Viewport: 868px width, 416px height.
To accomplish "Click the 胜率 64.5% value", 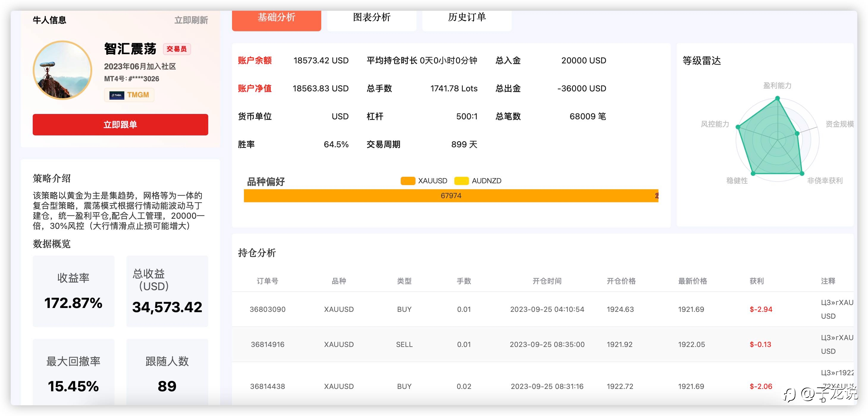I will (x=336, y=144).
